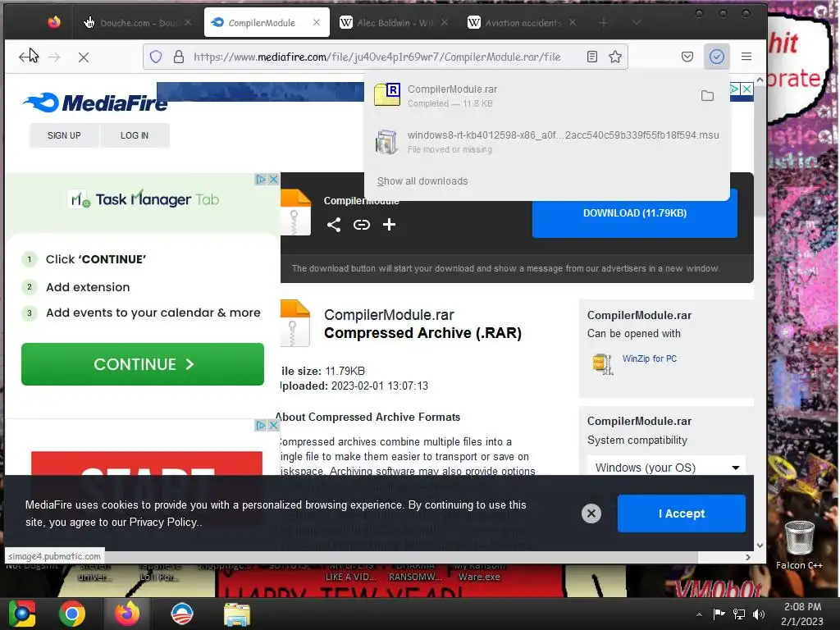Click the Obama logo taskbar icon
This screenshot has width=840, height=630.
[x=182, y=614]
